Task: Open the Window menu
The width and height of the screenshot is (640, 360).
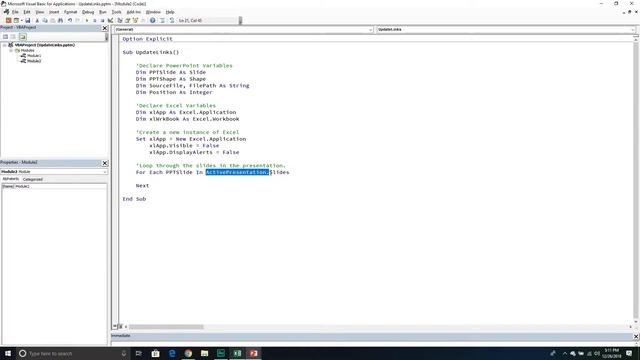Action: pos(153,12)
